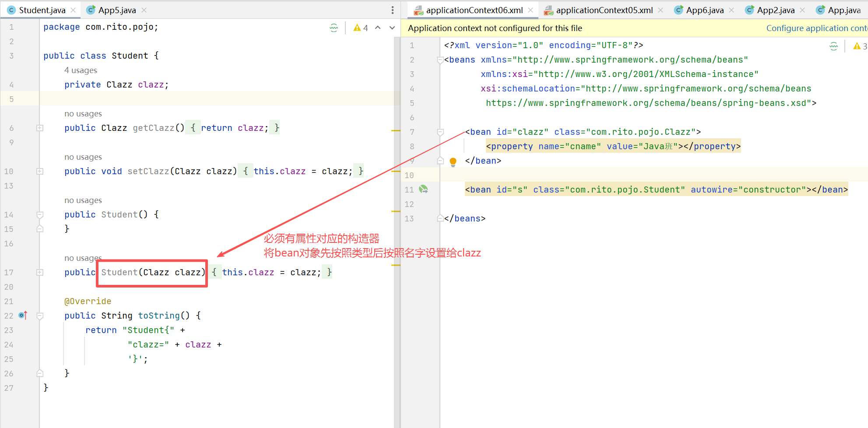Viewport: 868px width, 428px height.
Task: Expand the folded setClazz method
Action: (x=40, y=171)
